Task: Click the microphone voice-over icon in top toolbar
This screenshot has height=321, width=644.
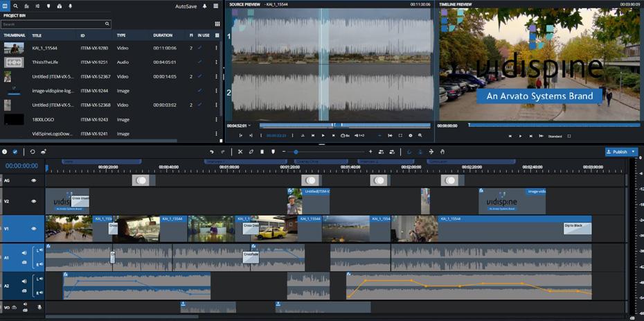Action: [70, 6]
